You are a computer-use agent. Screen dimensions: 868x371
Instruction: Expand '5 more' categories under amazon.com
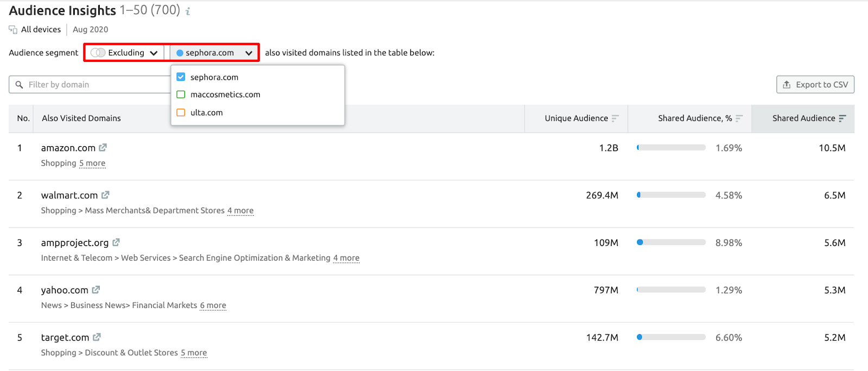[92, 163]
